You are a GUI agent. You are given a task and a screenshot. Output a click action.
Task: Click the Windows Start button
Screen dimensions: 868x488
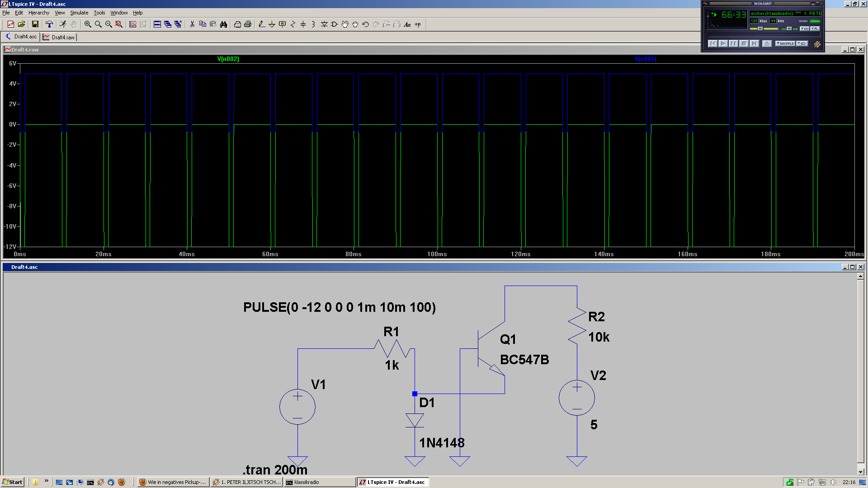tap(12, 482)
